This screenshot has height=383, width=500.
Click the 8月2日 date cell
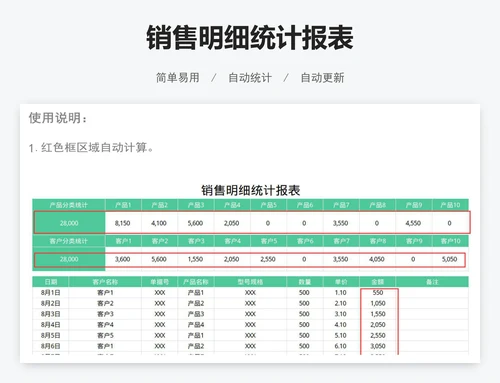50,303
